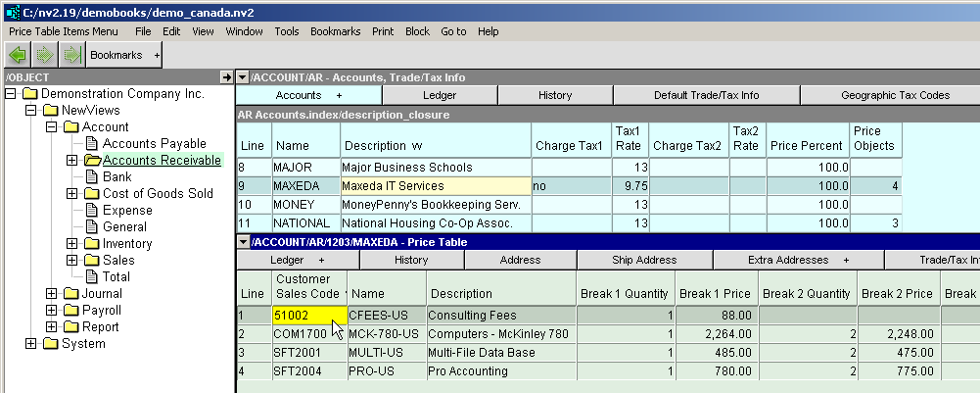Click the forward-to-end arrow toolbar button
The image size is (980, 393).
tap(70, 56)
